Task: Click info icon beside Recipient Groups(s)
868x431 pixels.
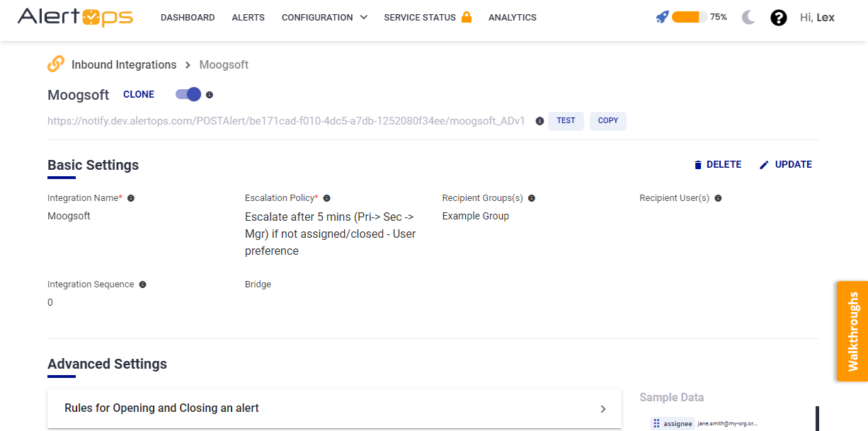Action: pos(532,198)
